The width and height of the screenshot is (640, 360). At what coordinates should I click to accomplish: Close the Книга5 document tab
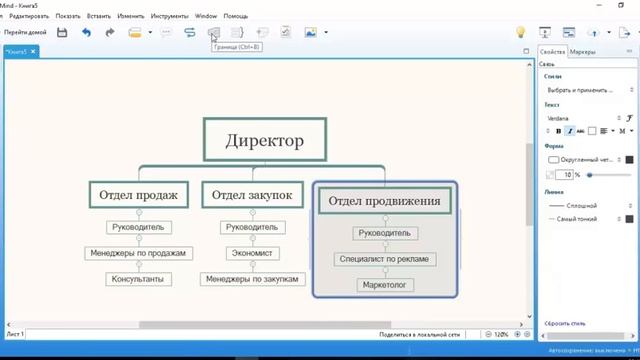pos(33,51)
